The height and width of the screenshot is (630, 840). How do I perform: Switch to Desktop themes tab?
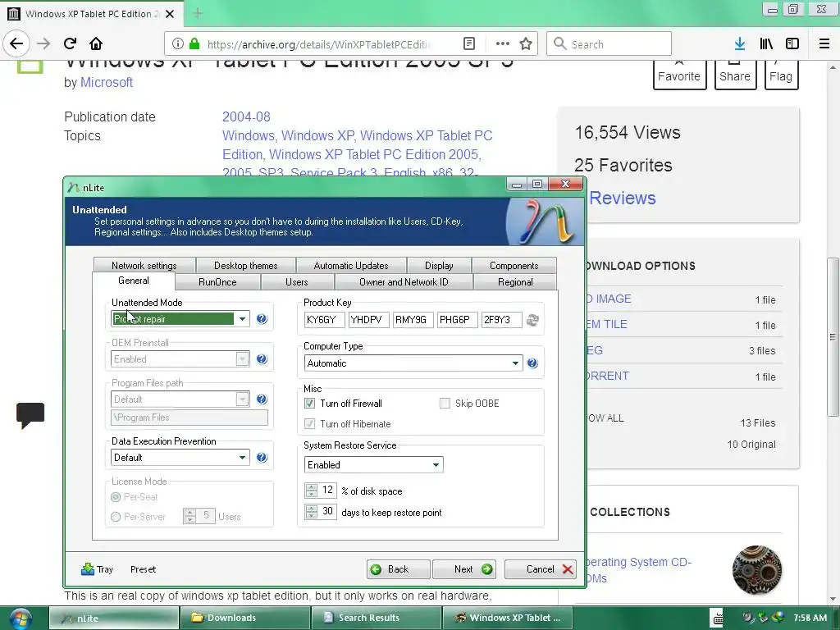coord(246,266)
